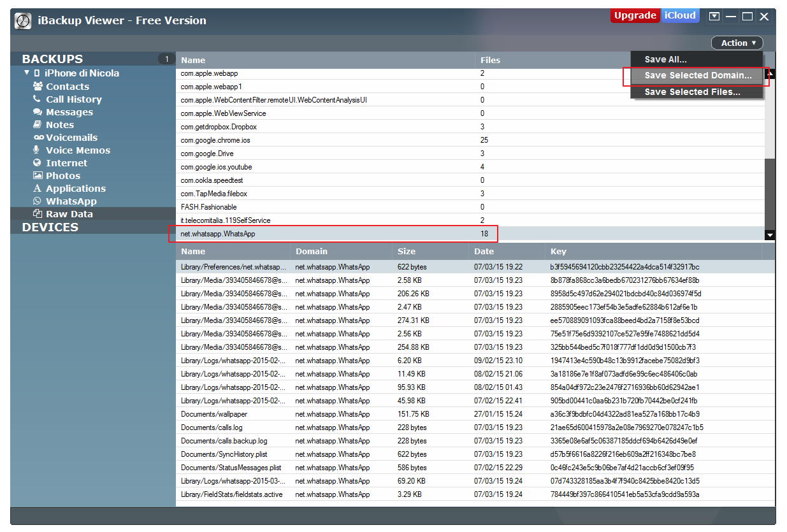Select the Library/Preferences/net.whatsap... file row
Image resolution: width=787 pixels, height=532 pixels.
click(x=475, y=266)
